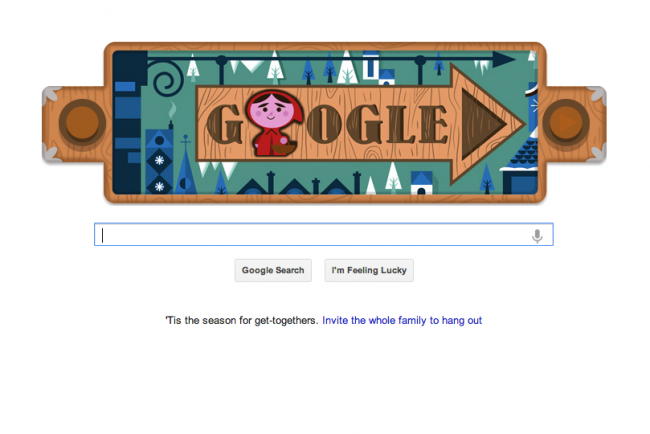
Task: Click the basket Red Riding Hood is holding
Action: pos(284,148)
